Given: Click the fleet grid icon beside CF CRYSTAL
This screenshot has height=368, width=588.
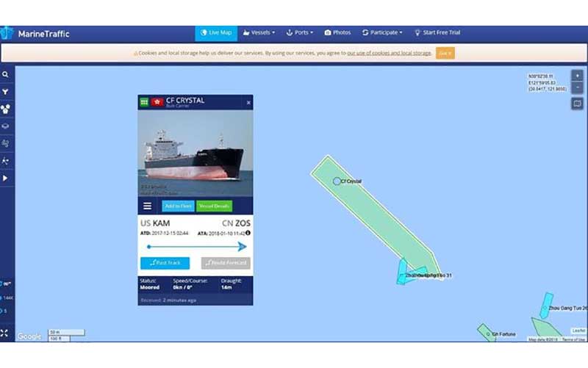Looking at the screenshot, I should [x=144, y=102].
